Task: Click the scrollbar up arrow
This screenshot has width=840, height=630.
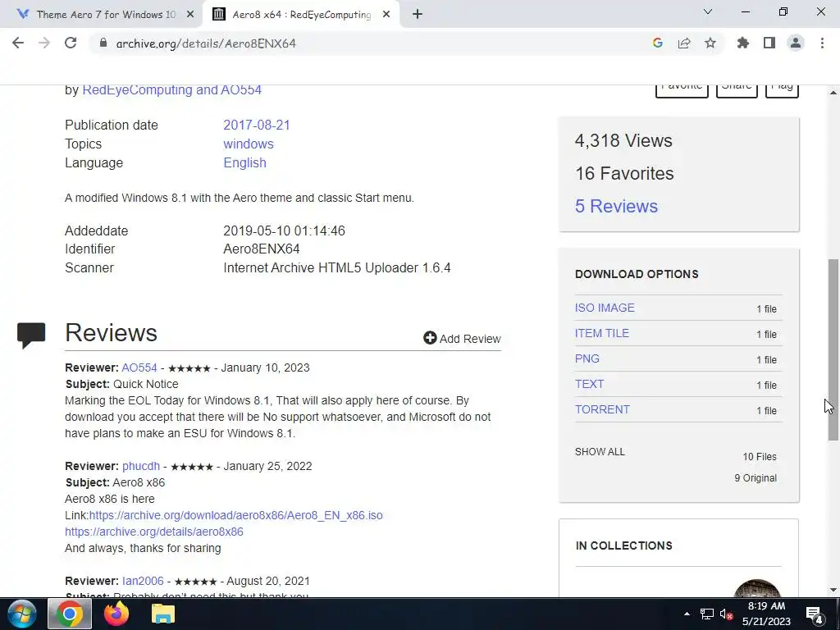Action: pyautogui.click(x=833, y=93)
